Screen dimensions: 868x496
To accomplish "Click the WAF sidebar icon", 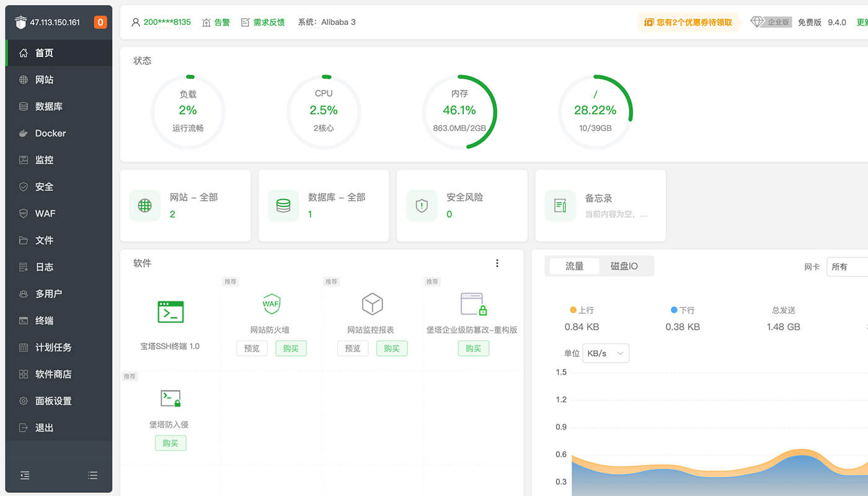I will click(24, 213).
